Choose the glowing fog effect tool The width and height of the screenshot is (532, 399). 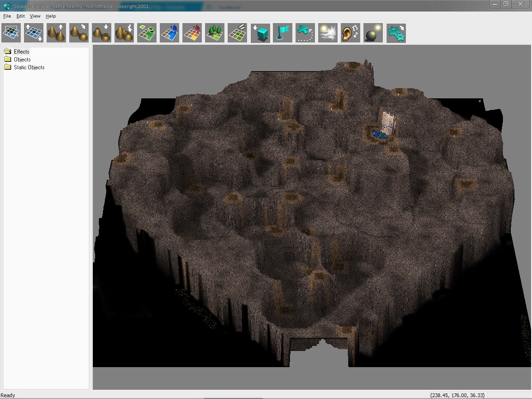pyautogui.click(x=328, y=33)
